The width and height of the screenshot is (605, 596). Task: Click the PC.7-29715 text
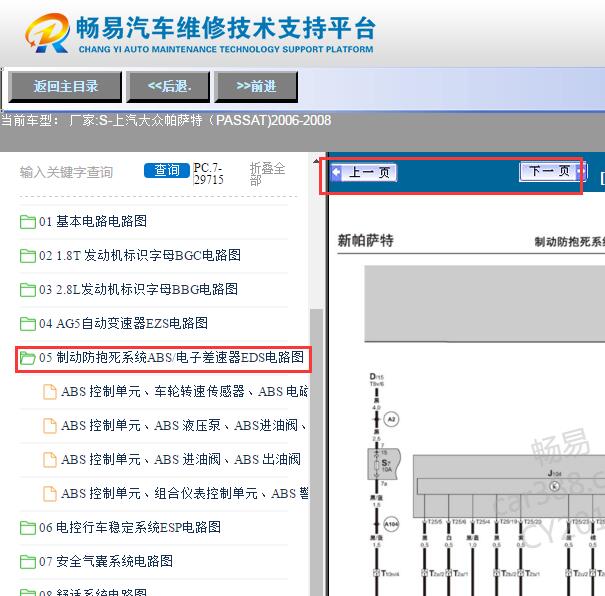tap(208, 174)
